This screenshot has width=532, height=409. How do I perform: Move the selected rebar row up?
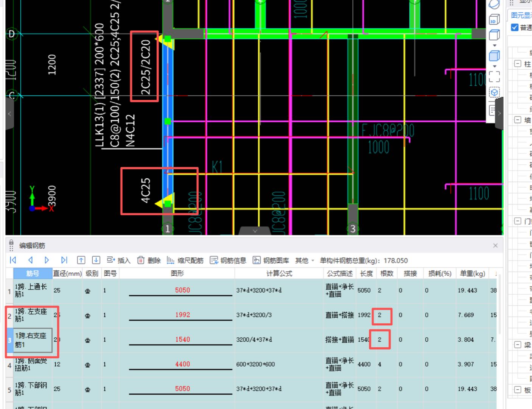(81, 260)
